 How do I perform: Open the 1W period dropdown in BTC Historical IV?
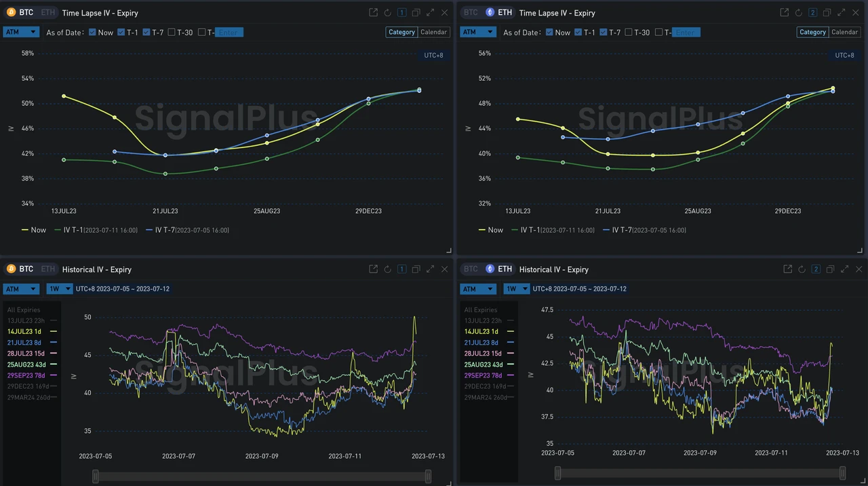pos(59,289)
